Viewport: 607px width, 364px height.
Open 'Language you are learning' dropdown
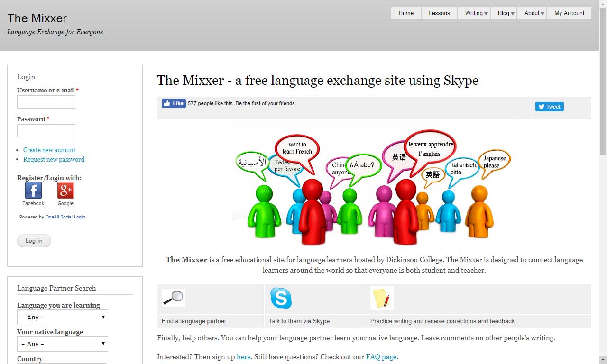tap(63, 317)
